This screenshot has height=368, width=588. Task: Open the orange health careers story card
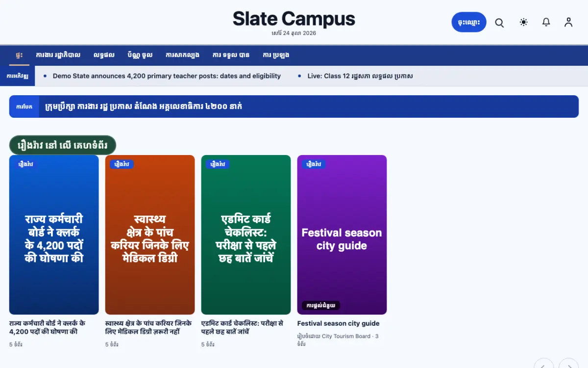click(x=150, y=235)
